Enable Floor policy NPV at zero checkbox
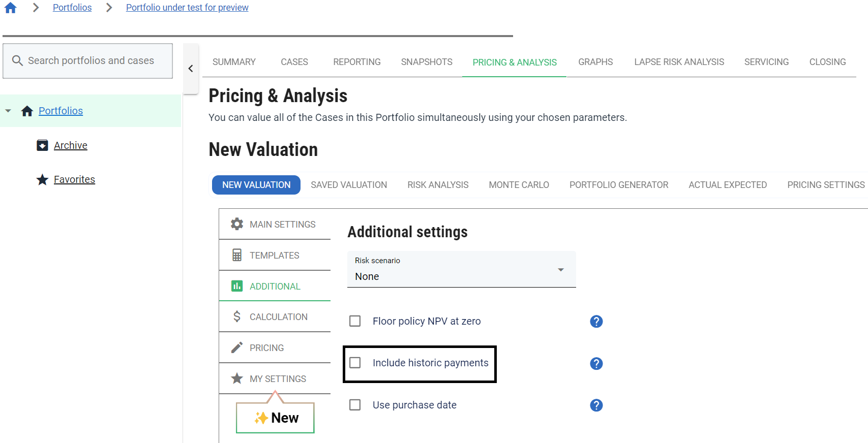 point(355,321)
